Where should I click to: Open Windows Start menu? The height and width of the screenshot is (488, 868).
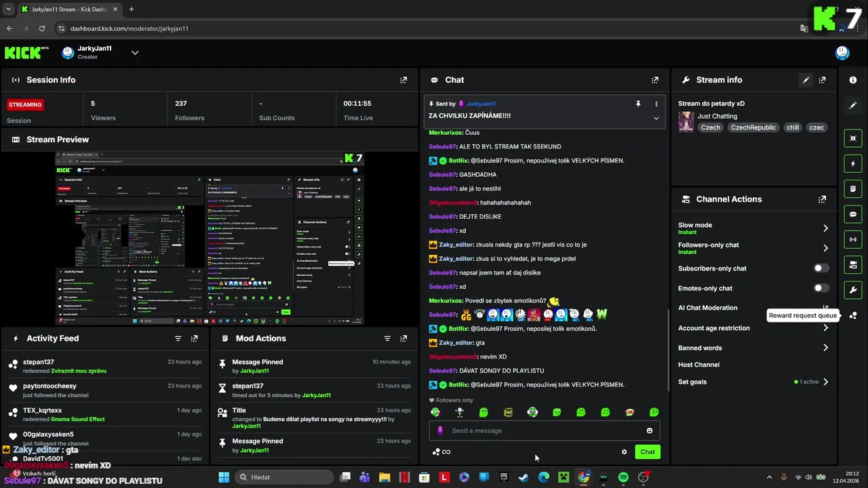[224, 477]
